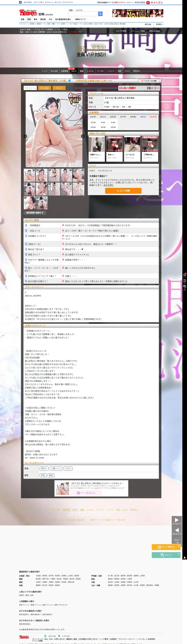Click the 口コミ投稿 orange button
This screenshot has height=644, width=187.
point(123,191)
